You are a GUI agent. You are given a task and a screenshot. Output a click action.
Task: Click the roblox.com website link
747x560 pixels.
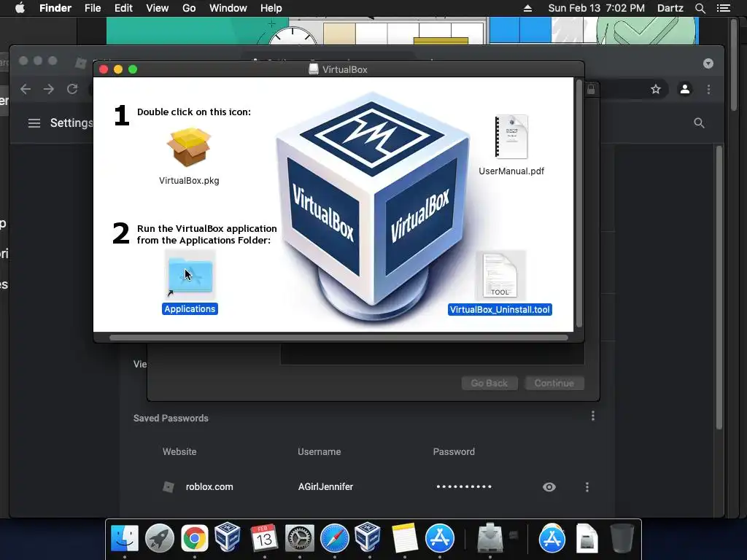coord(209,486)
